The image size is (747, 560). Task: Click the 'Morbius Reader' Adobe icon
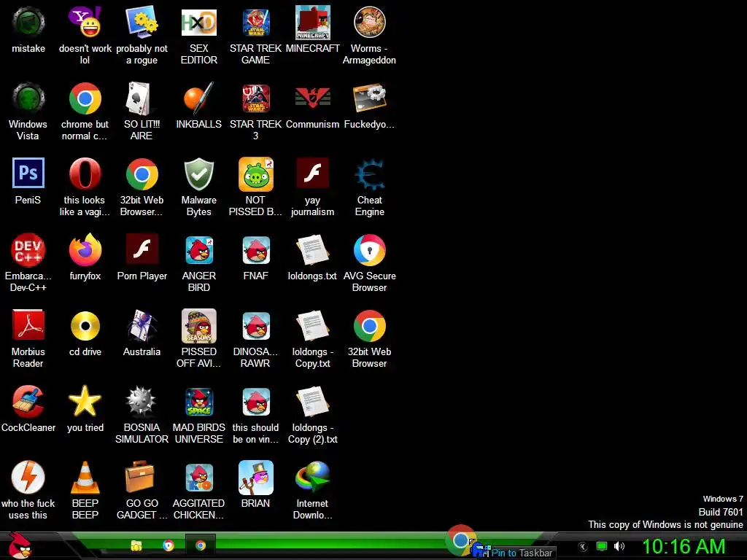click(28, 326)
